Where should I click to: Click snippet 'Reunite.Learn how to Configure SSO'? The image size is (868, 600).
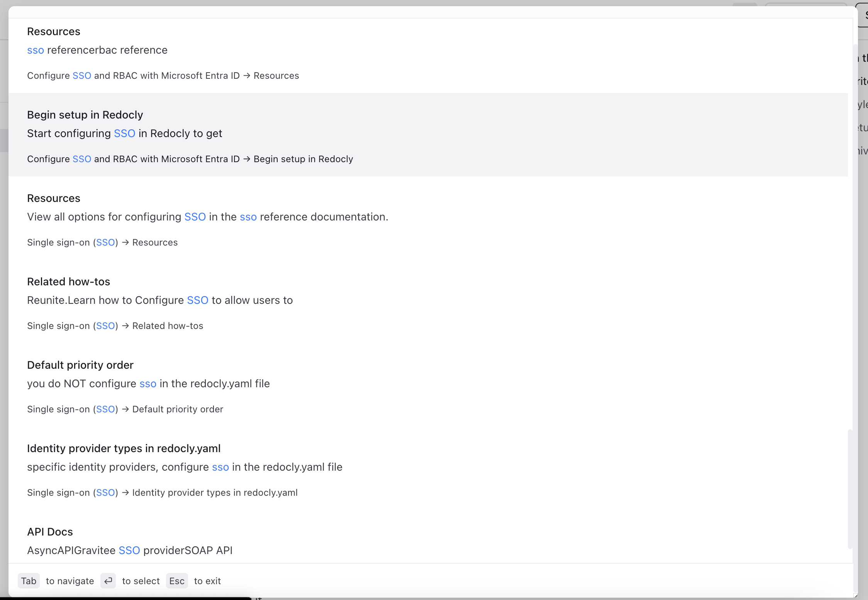coord(118,300)
